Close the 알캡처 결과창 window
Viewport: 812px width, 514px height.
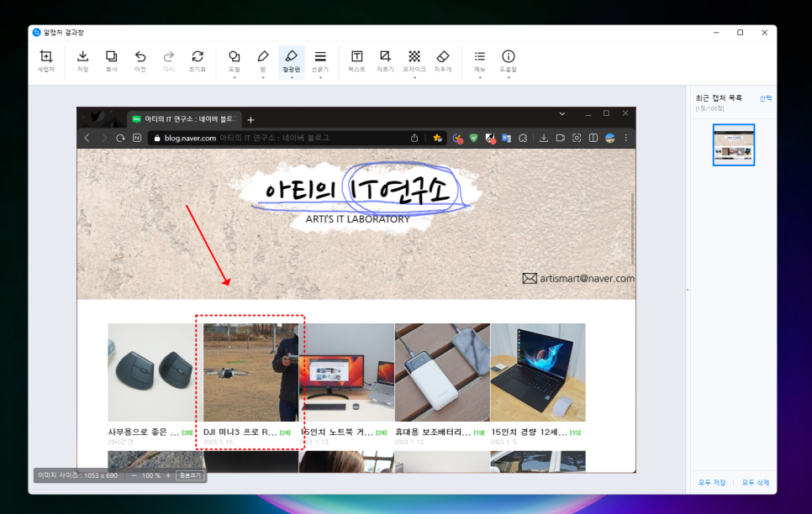[x=764, y=32]
